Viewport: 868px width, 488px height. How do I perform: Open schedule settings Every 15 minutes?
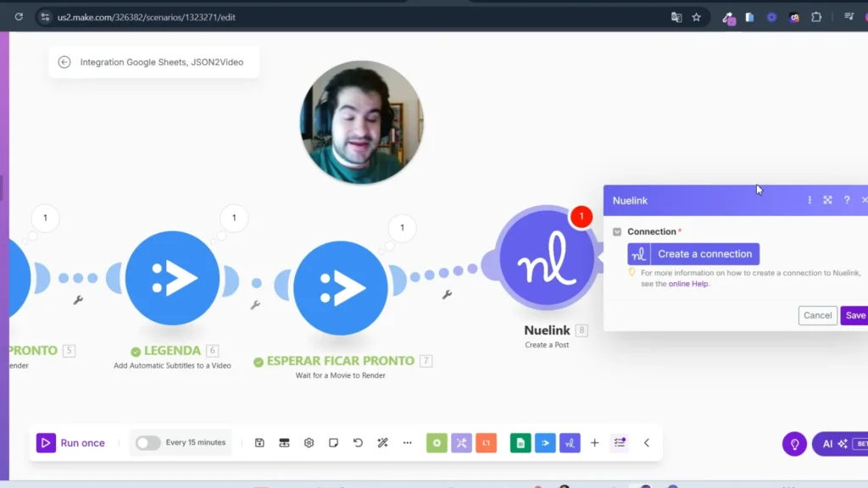196,442
